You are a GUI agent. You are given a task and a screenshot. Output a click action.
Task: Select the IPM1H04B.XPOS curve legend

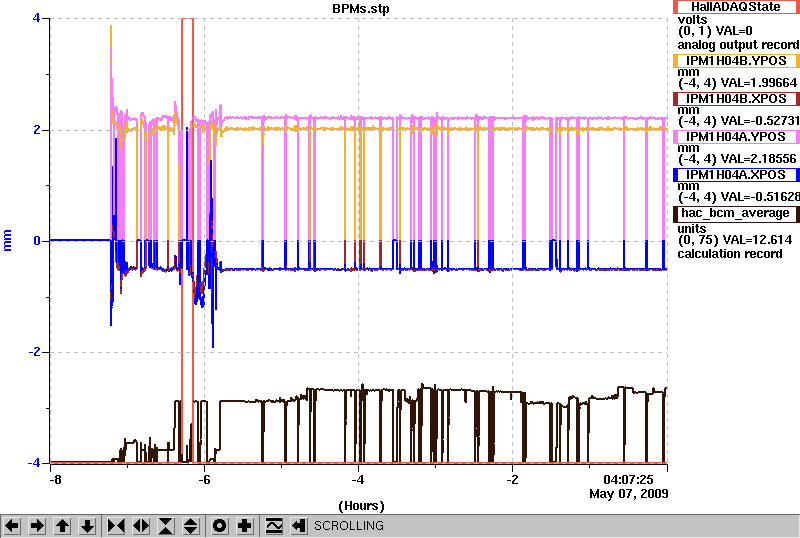[x=736, y=99]
